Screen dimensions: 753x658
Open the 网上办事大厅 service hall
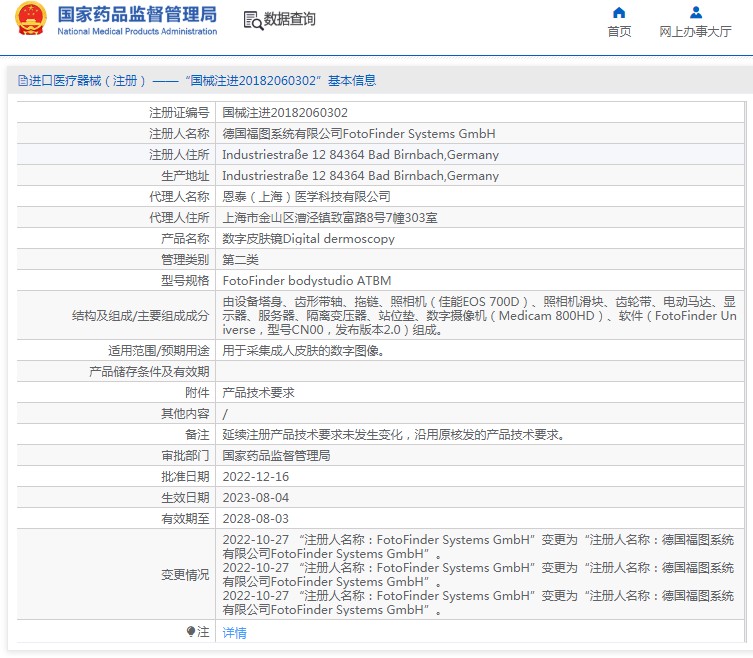[695, 31]
